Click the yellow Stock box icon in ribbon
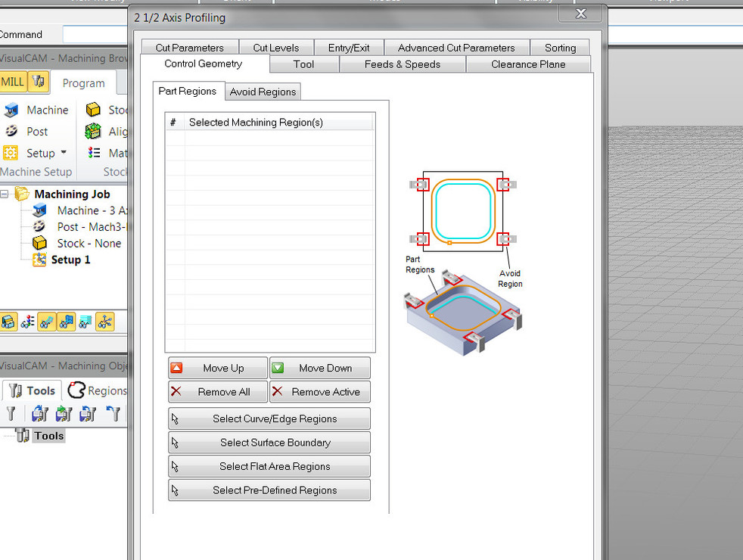 (93, 110)
